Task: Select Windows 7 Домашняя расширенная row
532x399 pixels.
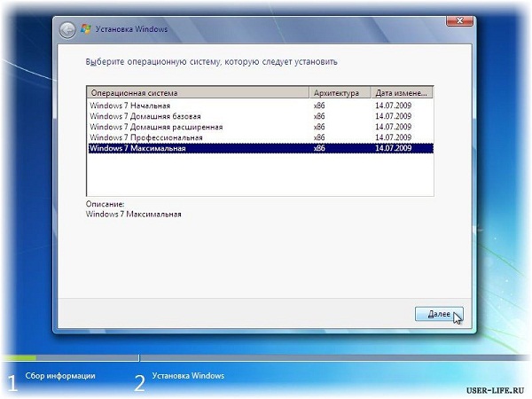Action: pos(261,127)
